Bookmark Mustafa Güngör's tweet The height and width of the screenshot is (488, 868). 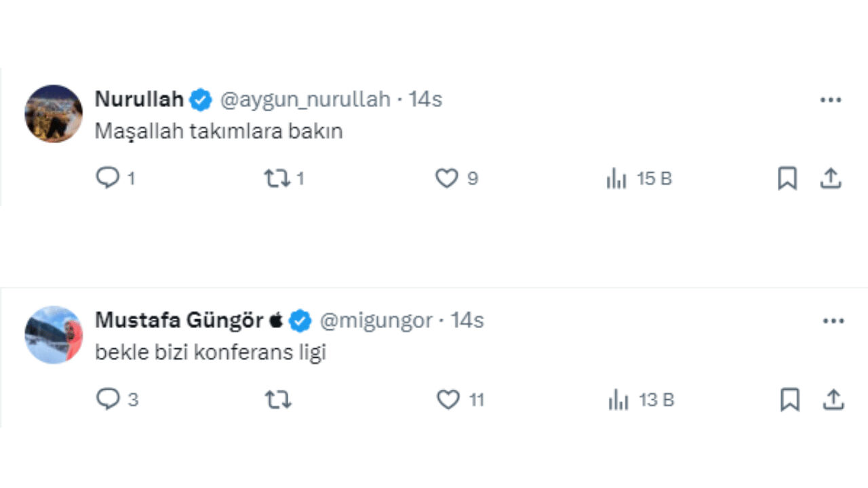click(789, 400)
